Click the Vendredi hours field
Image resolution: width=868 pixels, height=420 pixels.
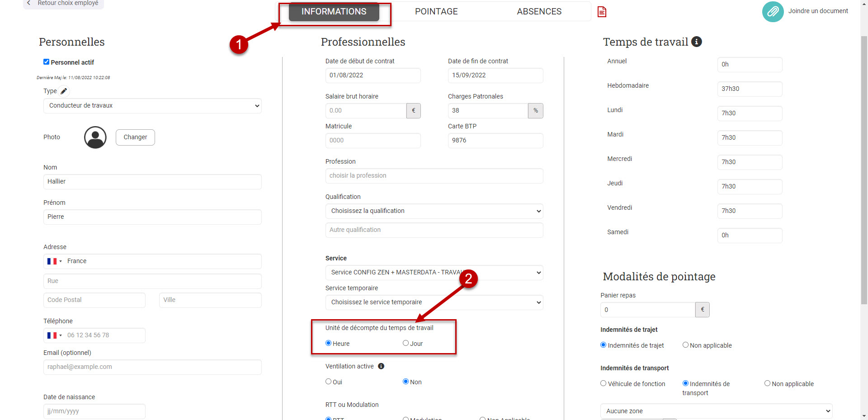tap(750, 211)
